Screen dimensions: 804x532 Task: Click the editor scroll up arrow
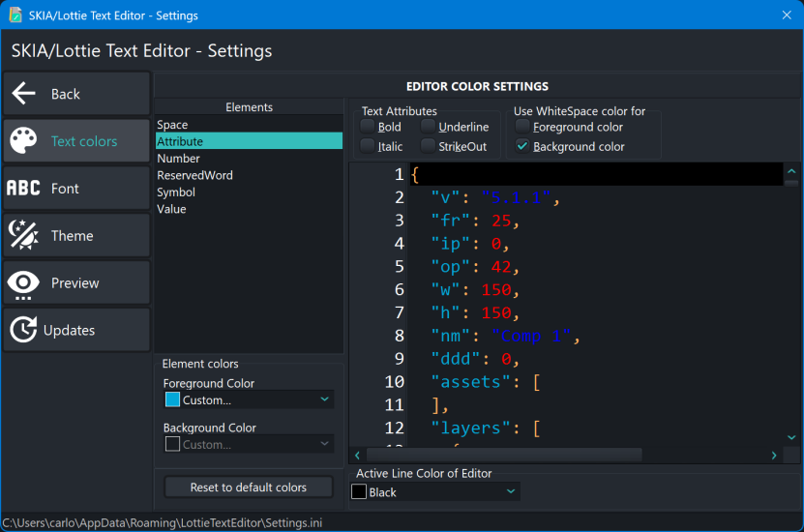[x=791, y=171]
